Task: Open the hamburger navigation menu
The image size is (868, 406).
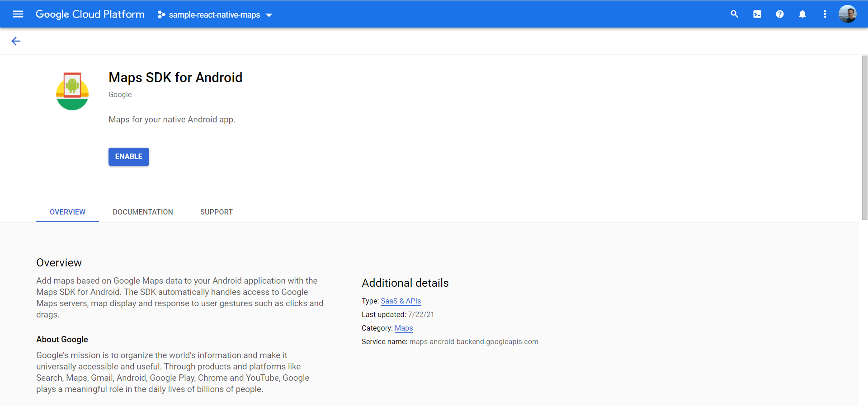Action: (x=18, y=14)
